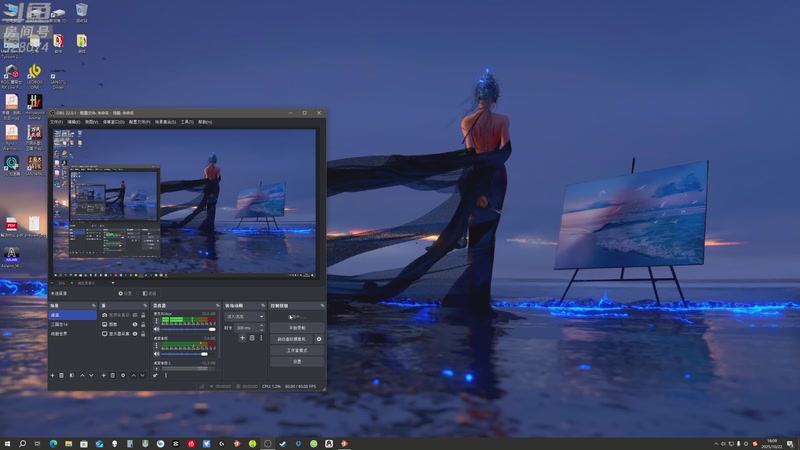Move source down in sources panel

[x=143, y=376]
